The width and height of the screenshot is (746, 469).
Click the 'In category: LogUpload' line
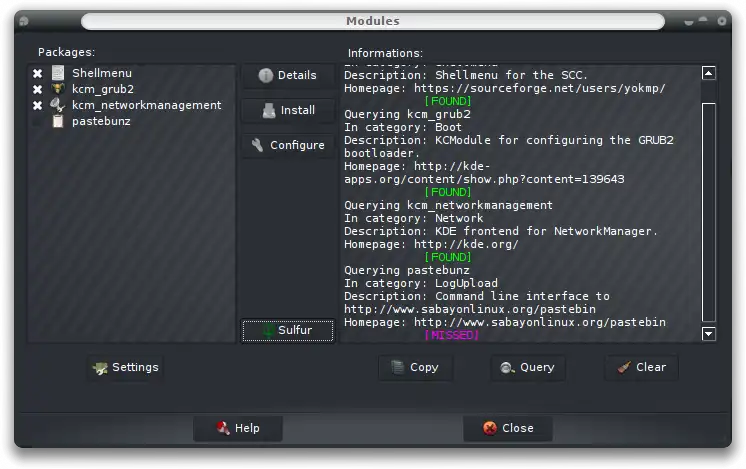pyautogui.click(x=421, y=283)
